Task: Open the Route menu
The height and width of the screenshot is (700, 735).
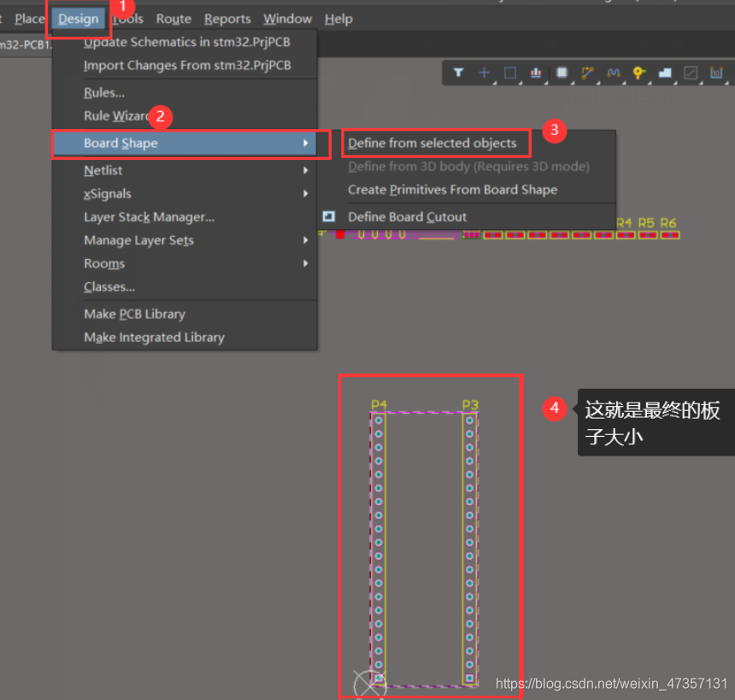Action: (x=173, y=19)
